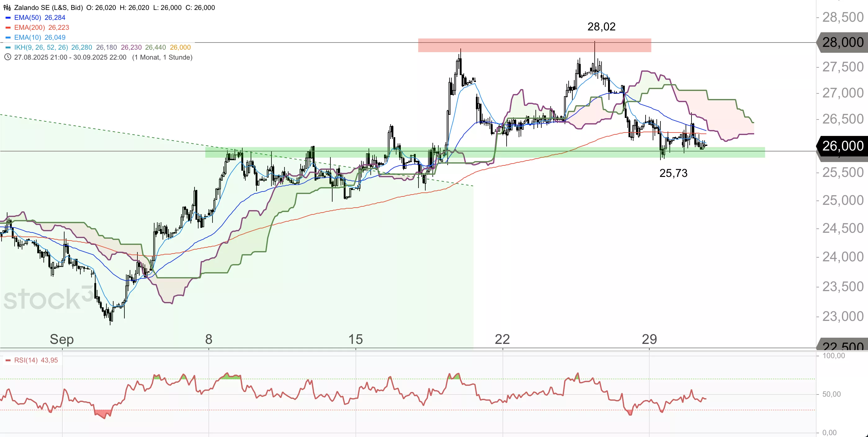The image size is (868, 437).
Task: Click the EMA(200) indicator label
Action: point(29,28)
